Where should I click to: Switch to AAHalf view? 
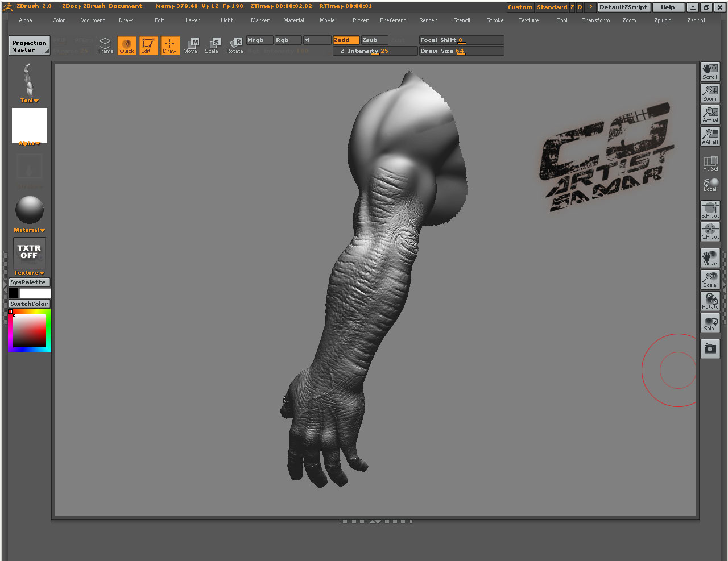pyautogui.click(x=710, y=135)
